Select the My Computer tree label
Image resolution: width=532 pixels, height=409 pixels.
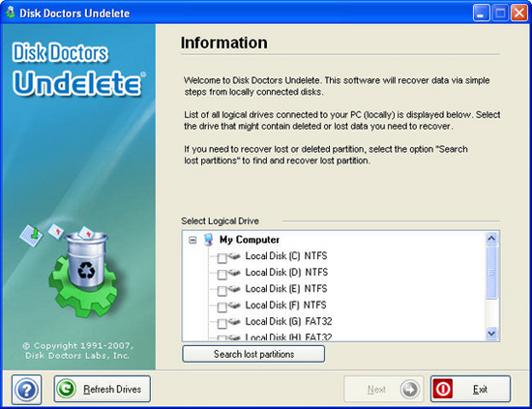250,240
